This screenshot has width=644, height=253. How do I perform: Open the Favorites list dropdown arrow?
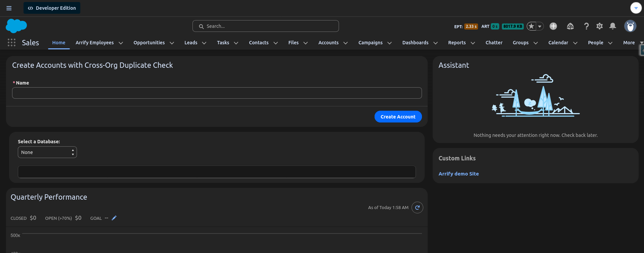point(540,26)
